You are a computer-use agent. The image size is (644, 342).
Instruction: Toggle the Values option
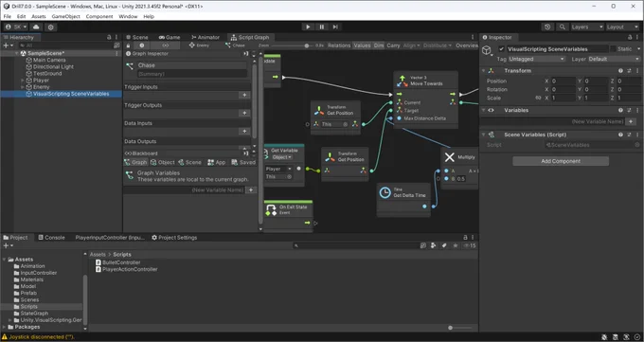tap(362, 45)
